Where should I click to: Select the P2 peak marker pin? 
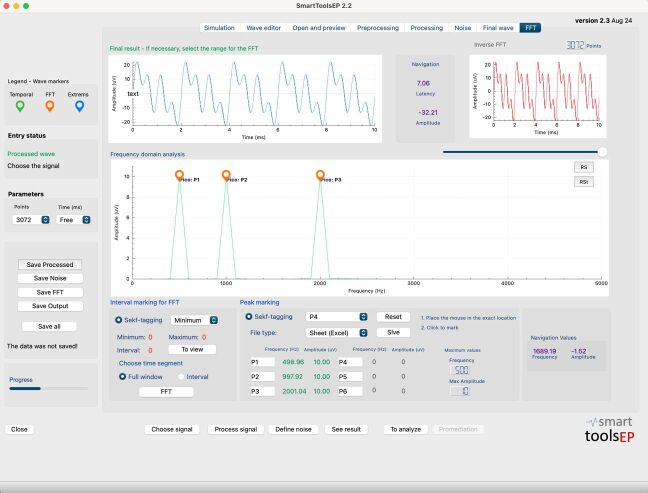(226, 175)
